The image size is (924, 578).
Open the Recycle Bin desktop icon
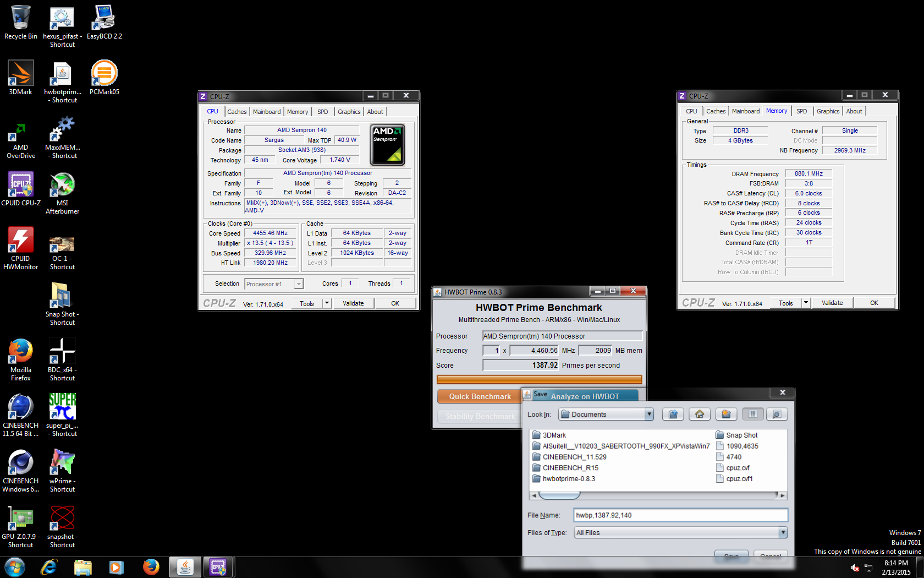click(21, 23)
